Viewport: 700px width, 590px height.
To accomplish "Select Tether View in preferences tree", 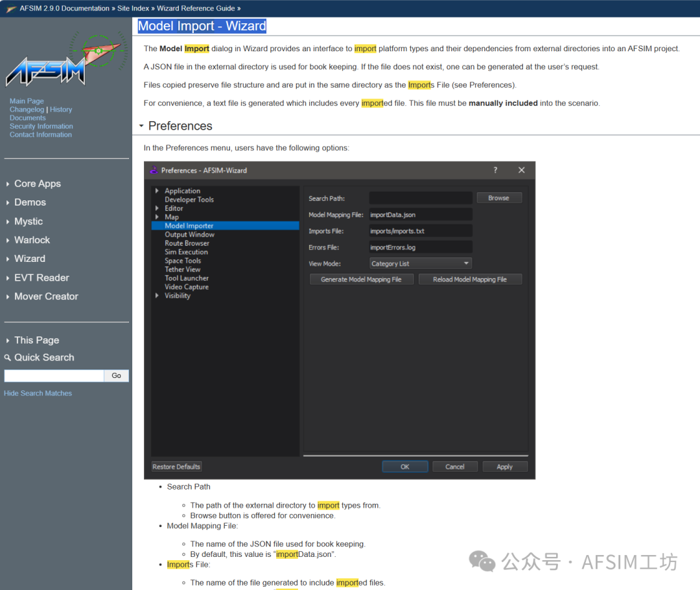I will [x=183, y=269].
